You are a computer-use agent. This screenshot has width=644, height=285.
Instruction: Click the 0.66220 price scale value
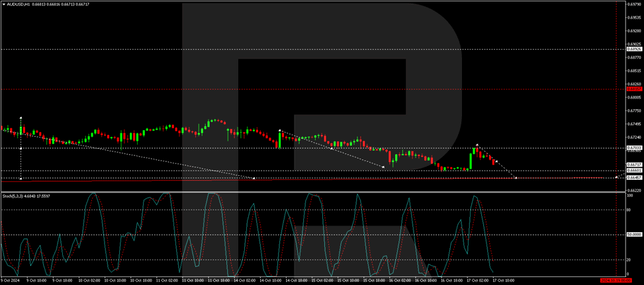[633, 190]
